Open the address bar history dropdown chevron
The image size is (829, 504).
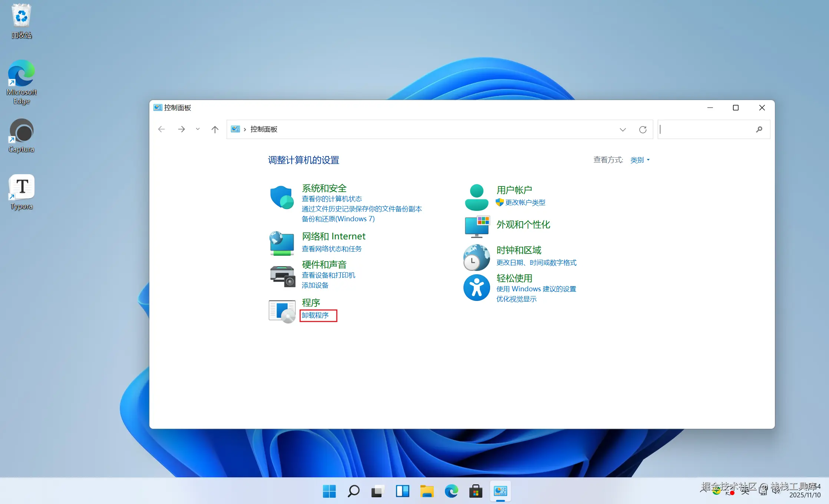(x=622, y=129)
